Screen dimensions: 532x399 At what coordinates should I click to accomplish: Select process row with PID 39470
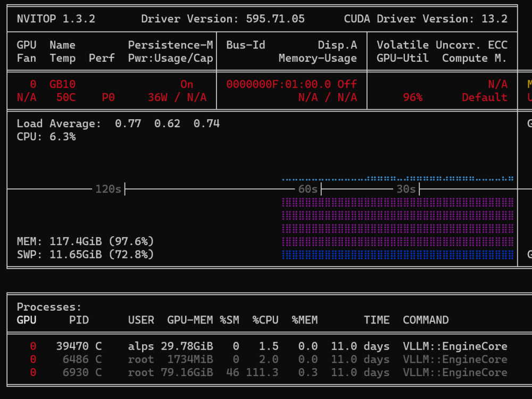pyautogui.click(x=268, y=346)
